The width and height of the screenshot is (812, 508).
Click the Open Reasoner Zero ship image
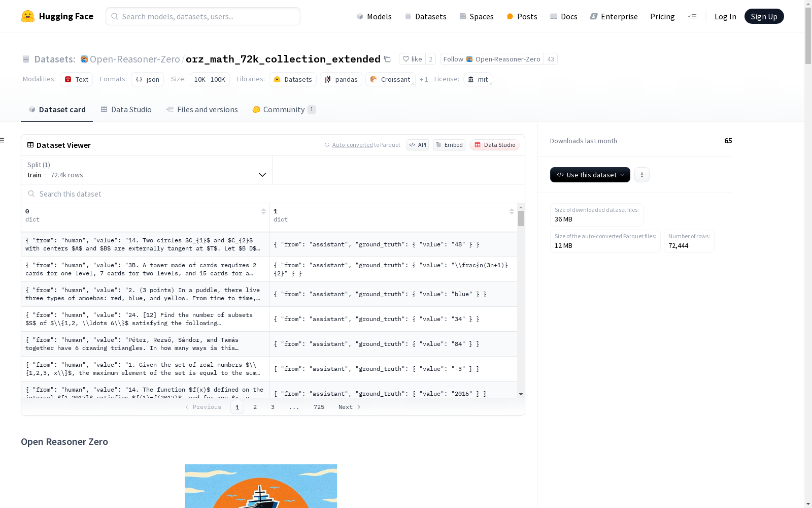[261, 486]
